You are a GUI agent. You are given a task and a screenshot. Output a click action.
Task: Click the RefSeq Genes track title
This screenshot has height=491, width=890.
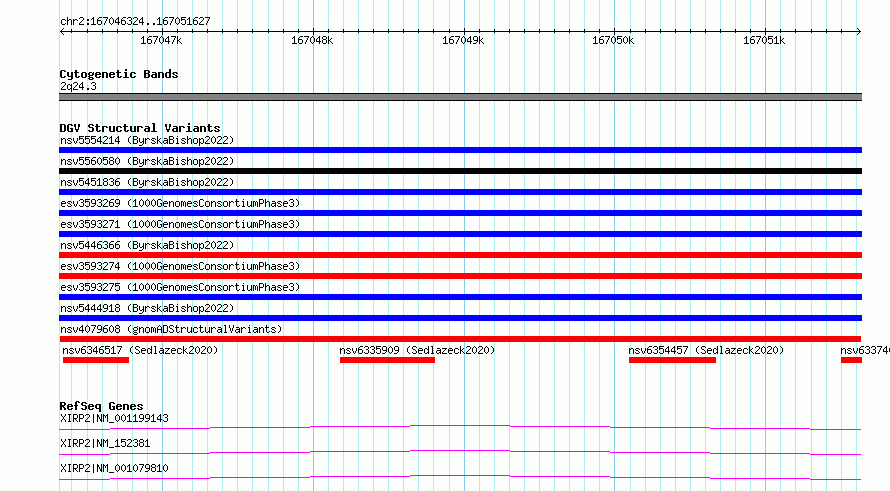coord(101,406)
